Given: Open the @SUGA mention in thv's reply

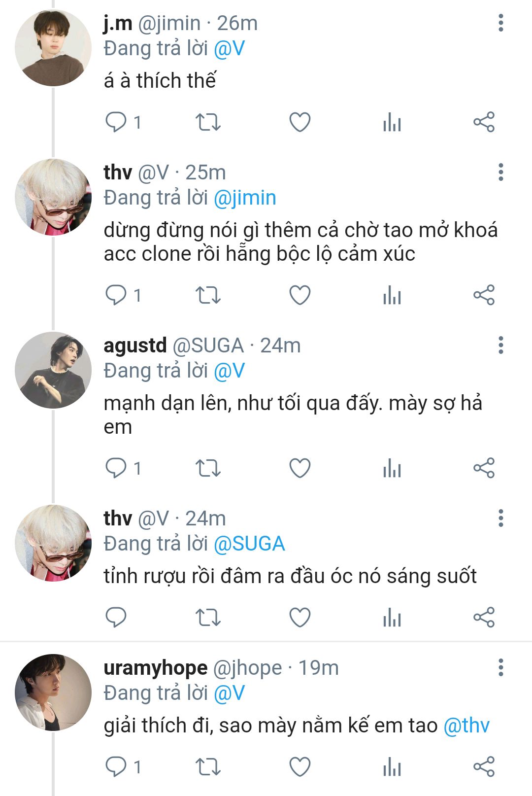Looking at the screenshot, I should pos(249,544).
